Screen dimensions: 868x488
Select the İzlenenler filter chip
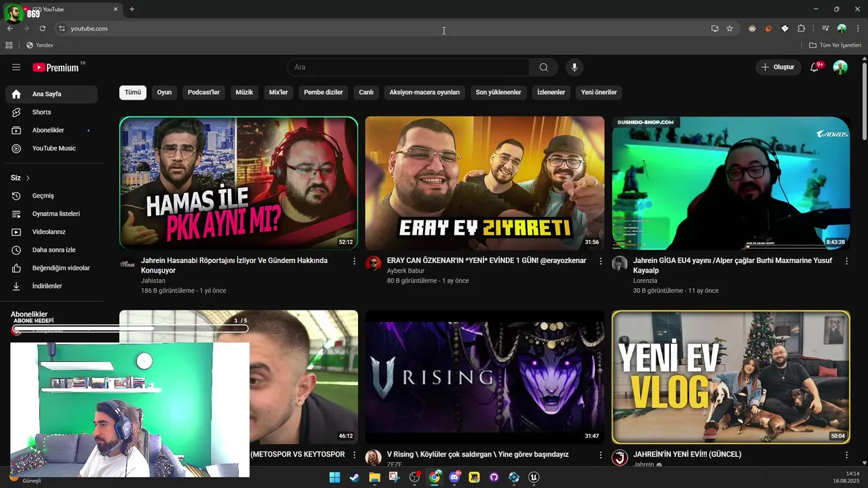tap(551, 92)
